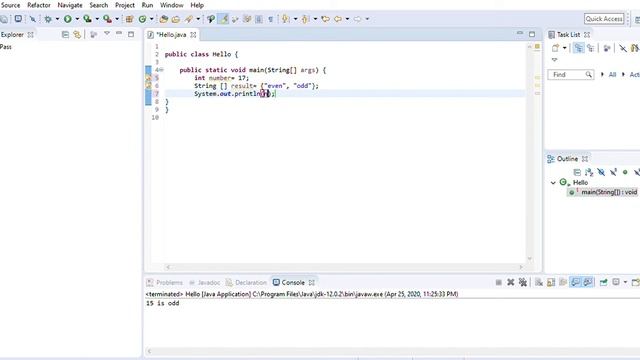Switch to the Javadoc tab

204,282
